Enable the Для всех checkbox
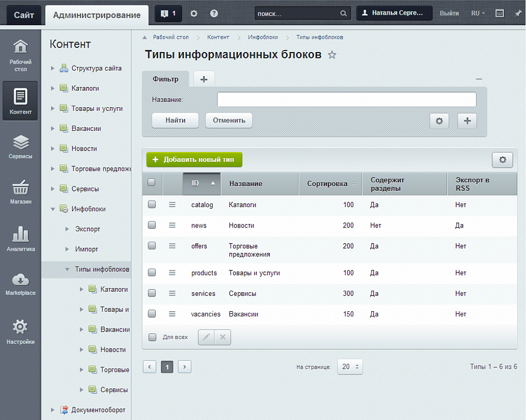This screenshot has height=420, width=526. 153,337
